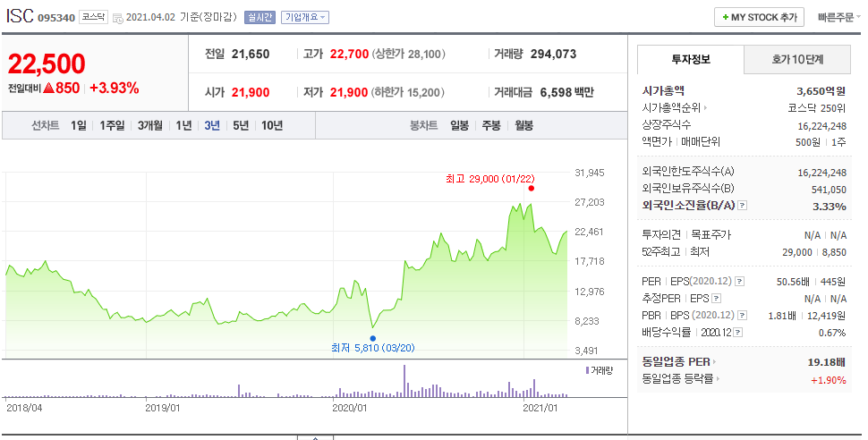
Task: Select the 10년 line chart period
Action: (x=272, y=125)
